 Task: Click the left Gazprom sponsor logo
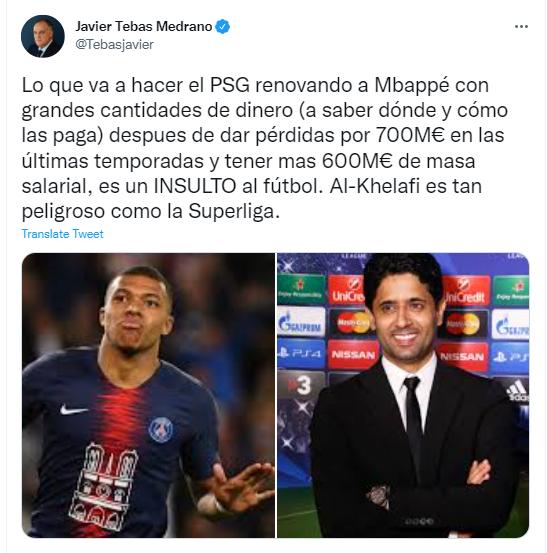point(301,322)
